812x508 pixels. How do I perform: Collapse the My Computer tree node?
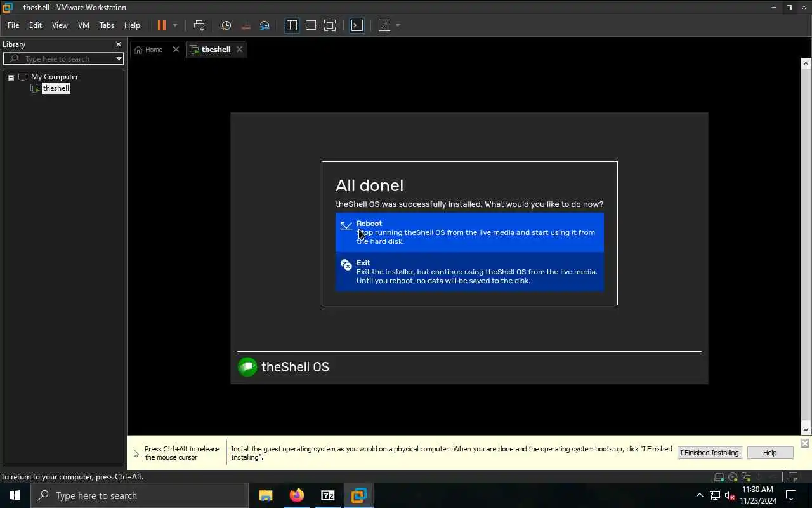pos(11,77)
